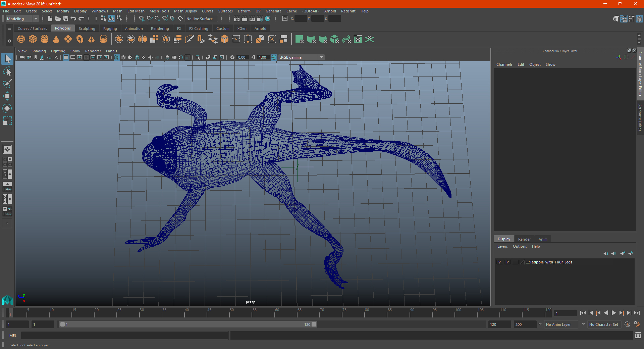Click the Save Scene icon
Image resolution: width=644 pixels, height=349 pixels.
pos(66,19)
